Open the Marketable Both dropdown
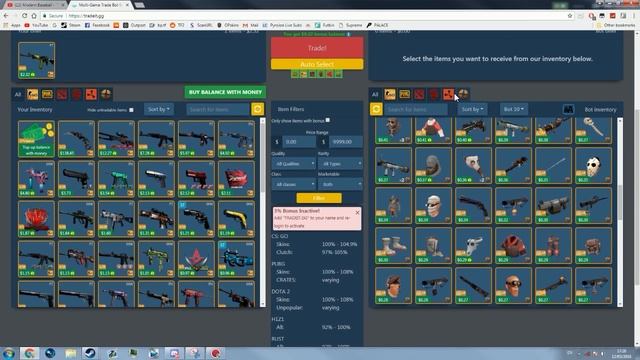 340,184
